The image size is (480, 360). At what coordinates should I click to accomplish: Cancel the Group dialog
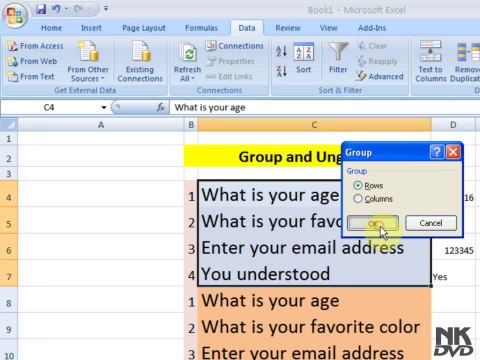click(431, 223)
